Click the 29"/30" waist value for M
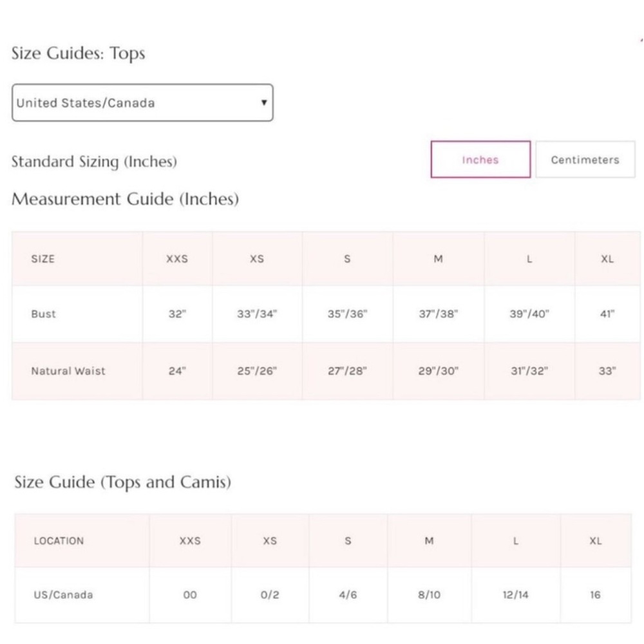The image size is (644, 644). click(x=438, y=371)
